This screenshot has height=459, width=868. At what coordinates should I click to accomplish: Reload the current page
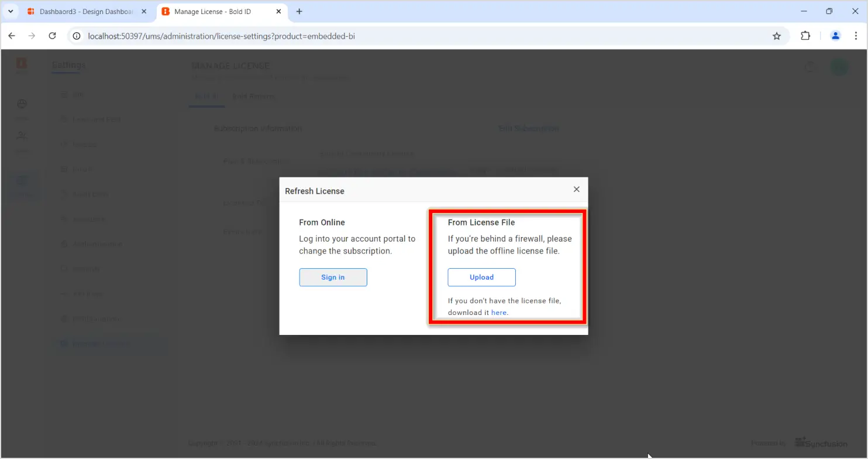52,36
